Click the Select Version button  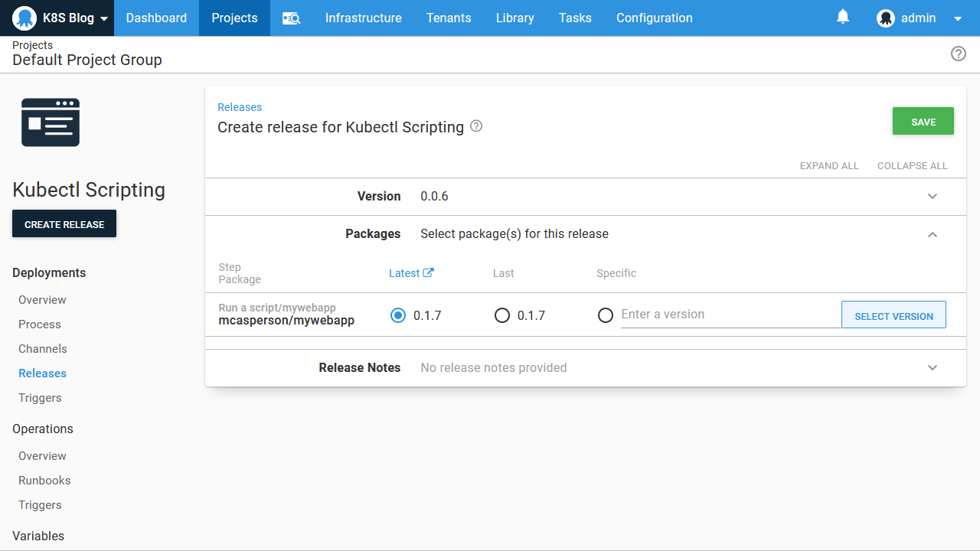click(x=893, y=315)
